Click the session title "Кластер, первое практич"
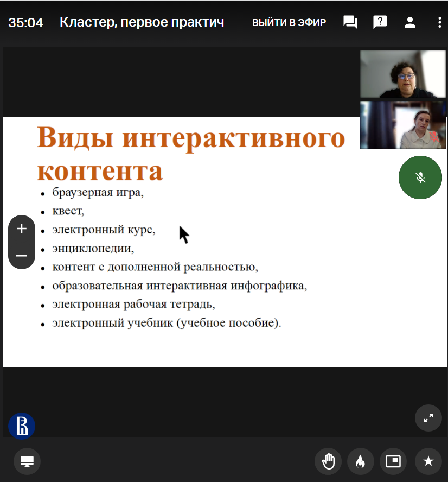This screenshot has width=448, height=482. click(x=142, y=22)
